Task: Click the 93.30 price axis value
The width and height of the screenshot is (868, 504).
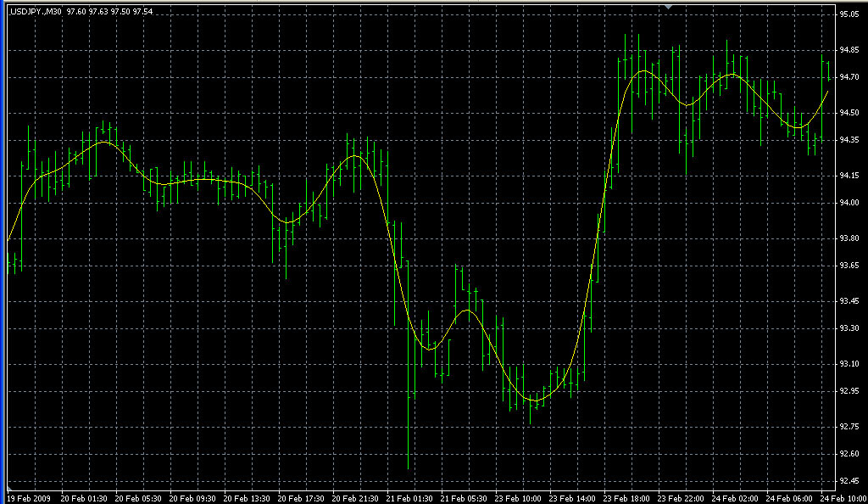Action: coord(849,328)
